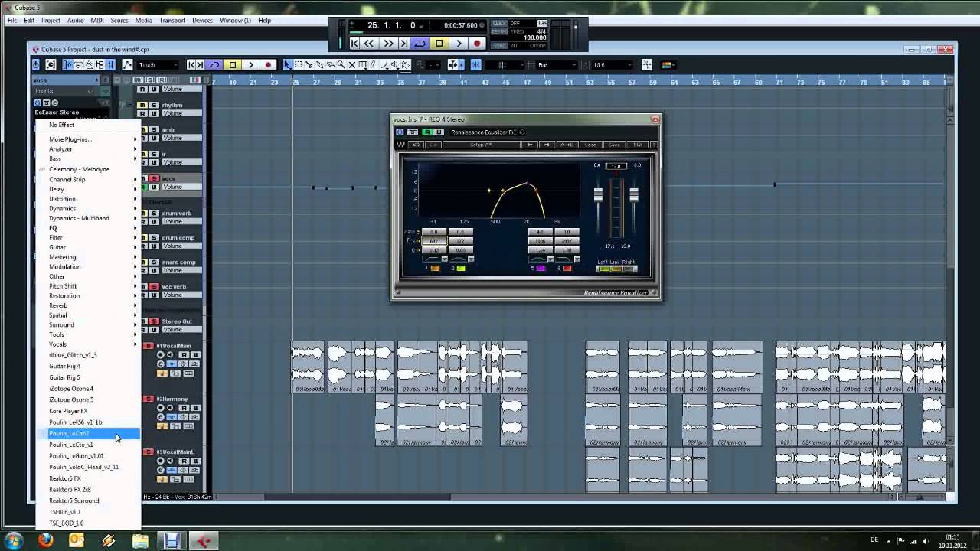Click Play in the floating transport panel

point(458,44)
